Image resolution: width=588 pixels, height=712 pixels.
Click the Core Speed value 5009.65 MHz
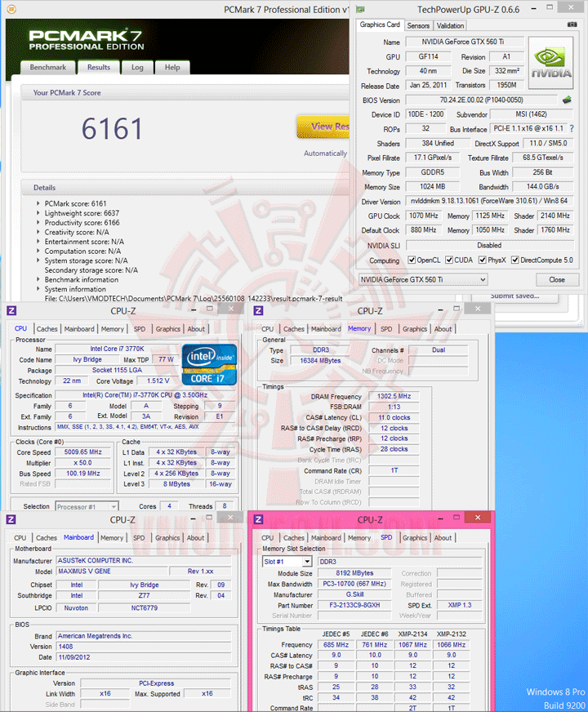tap(82, 452)
